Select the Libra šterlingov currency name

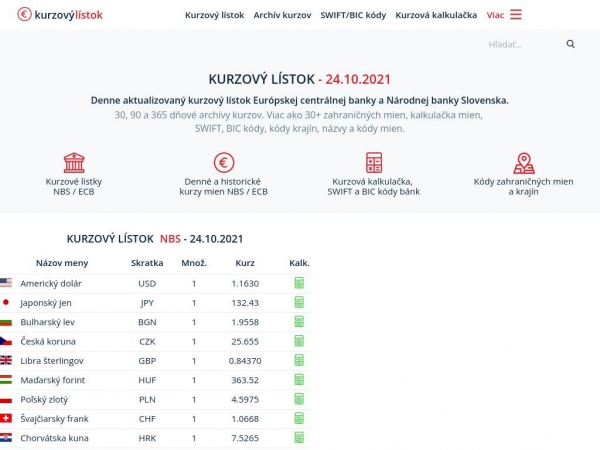click(x=52, y=361)
